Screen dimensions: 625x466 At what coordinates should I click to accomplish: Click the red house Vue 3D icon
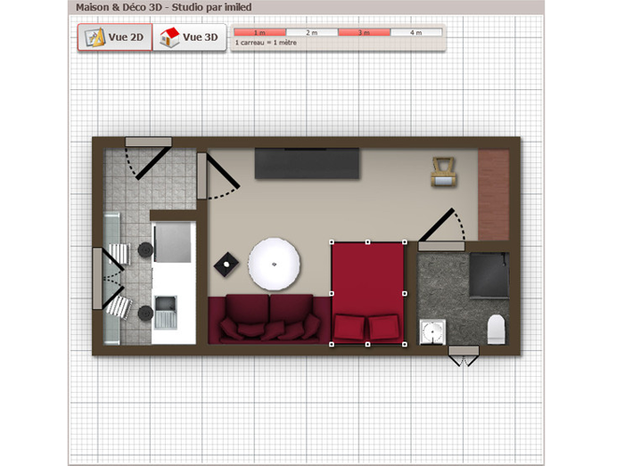pyautogui.click(x=170, y=37)
